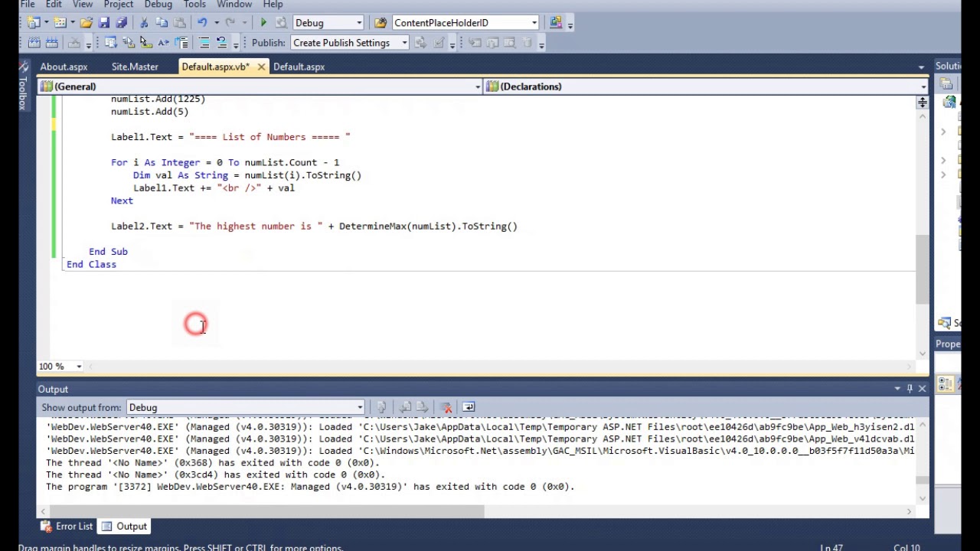Viewport: 980px width, 551px height.
Task: Open the File menu
Action: pos(28,5)
